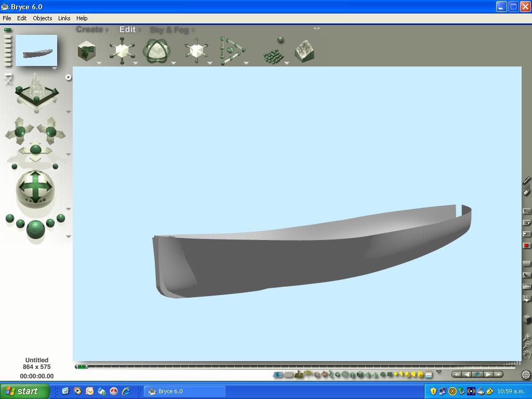The image size is (532, 399).
Task: Open the Materials Lab cube icon
Action: (86, 51)
